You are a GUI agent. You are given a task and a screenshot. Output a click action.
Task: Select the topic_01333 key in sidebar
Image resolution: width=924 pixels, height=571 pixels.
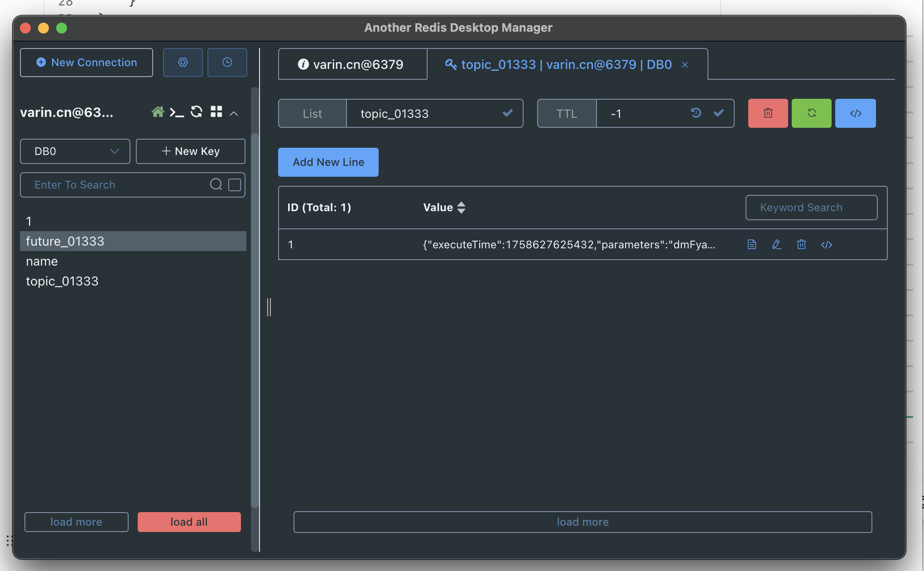(133, 281)
